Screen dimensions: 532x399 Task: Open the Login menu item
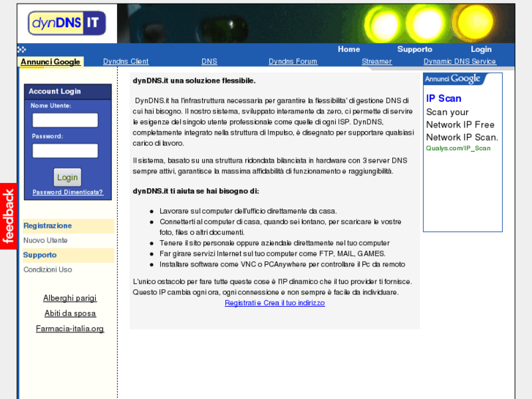(481, 49)
